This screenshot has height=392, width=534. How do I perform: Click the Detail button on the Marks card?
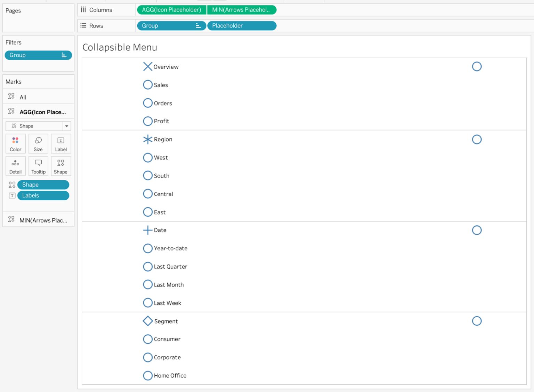tap(15, 166)
